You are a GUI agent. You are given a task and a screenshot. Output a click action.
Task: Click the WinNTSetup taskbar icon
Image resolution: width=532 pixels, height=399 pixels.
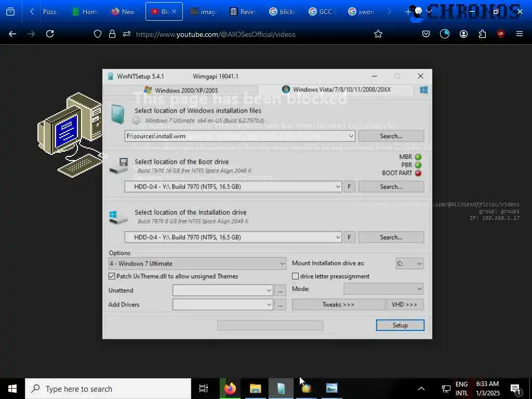point(281,389)
